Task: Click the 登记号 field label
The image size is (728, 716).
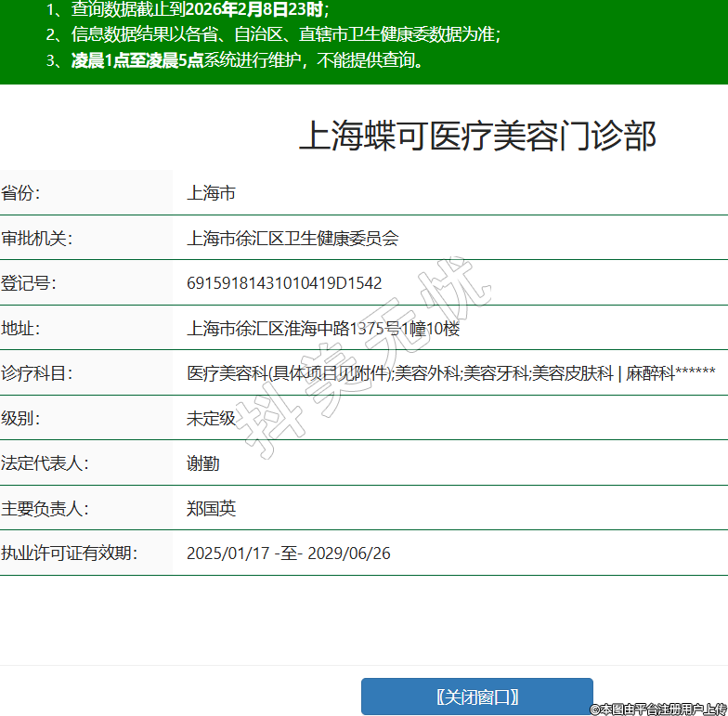Action: pyautogui.click(x=29, y=283)
